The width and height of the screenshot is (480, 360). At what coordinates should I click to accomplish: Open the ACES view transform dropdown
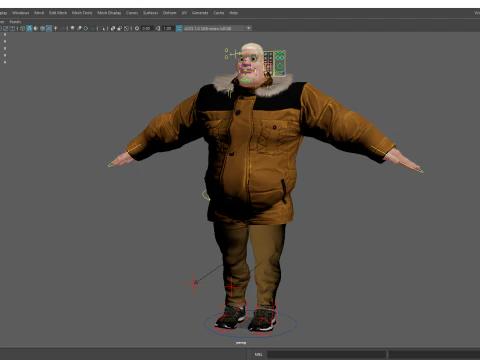217,28
